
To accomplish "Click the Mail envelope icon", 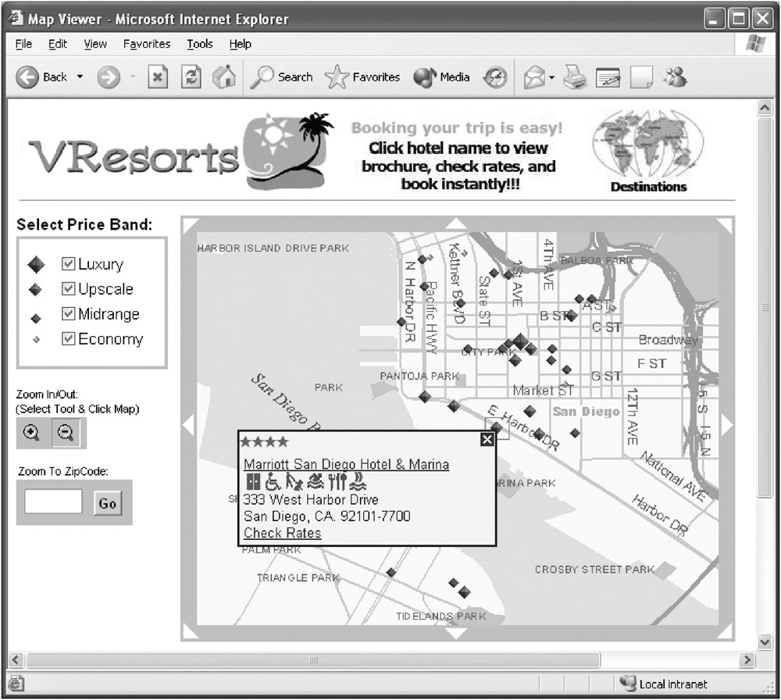I will pyautogui.click(x=534, y=77).
